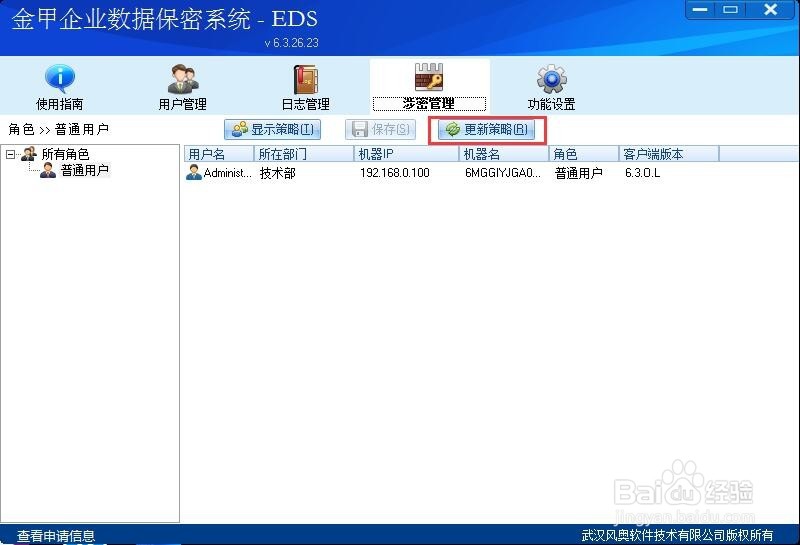Screen dimensions: 800x545
Task: Click the 保存(S) button
Action: point(381,130)
